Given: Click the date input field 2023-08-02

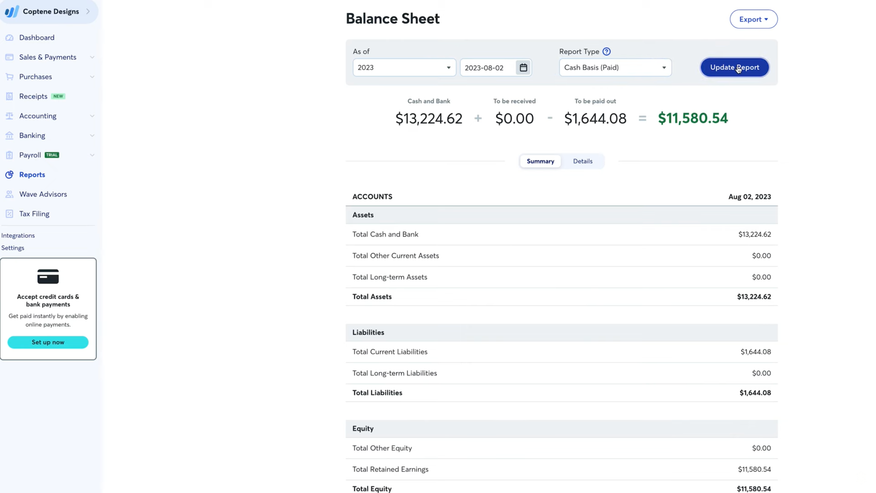Looking at the screenshot, I should 487,68.
